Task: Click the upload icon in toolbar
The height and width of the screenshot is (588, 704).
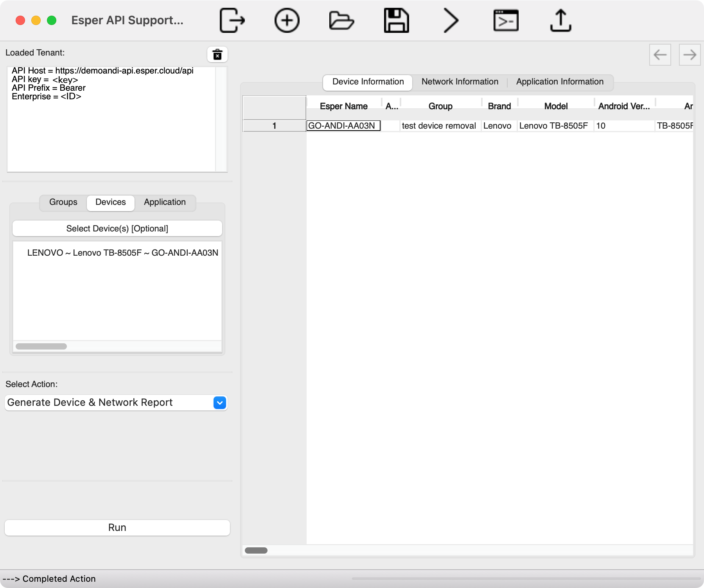Action: tap(560, 20)
